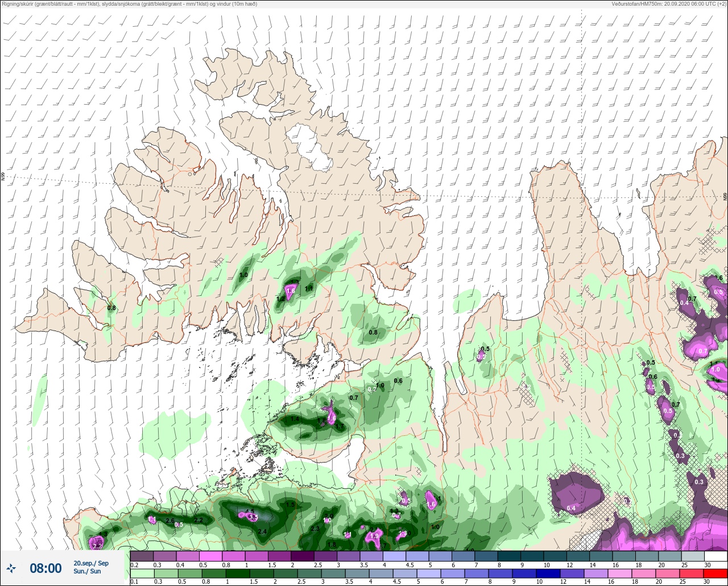Click the 1.8 precipitation value near the bottom edge
The width and height of the screenshot is (728, 586).
(332, 544)
